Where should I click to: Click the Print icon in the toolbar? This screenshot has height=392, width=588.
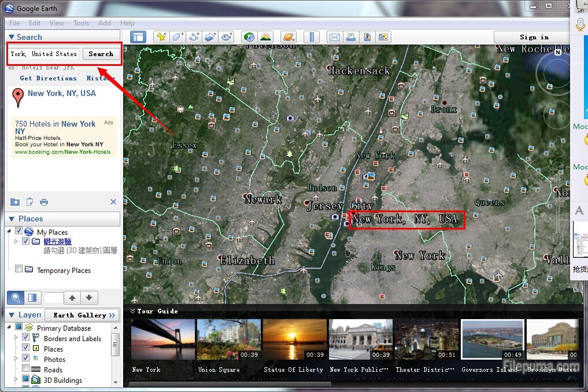tap(350, 37)
